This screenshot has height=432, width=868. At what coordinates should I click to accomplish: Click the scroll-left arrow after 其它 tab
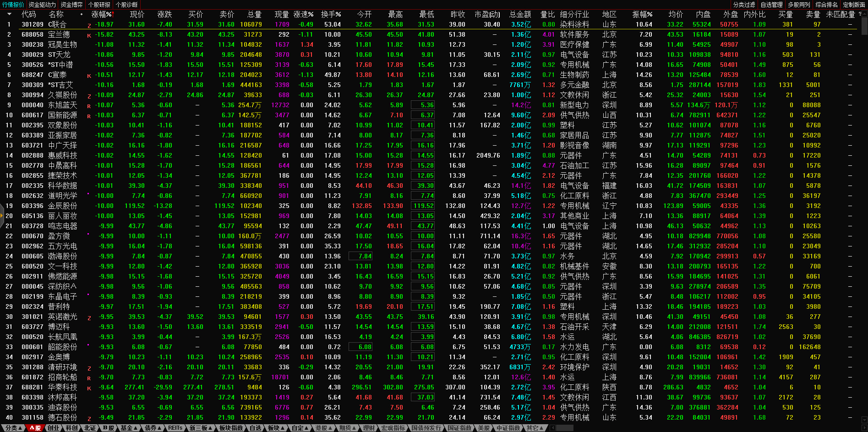click(x=552, y=428)
